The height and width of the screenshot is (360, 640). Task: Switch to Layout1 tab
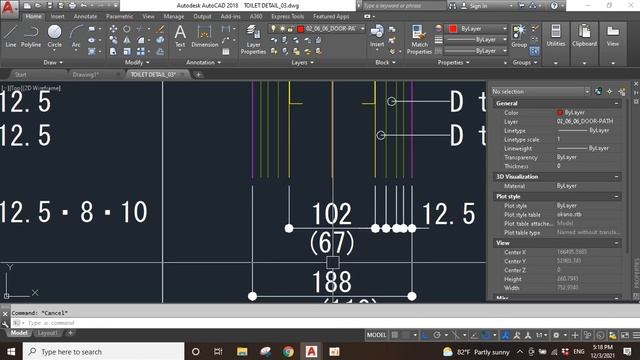[x=48, y=333]
